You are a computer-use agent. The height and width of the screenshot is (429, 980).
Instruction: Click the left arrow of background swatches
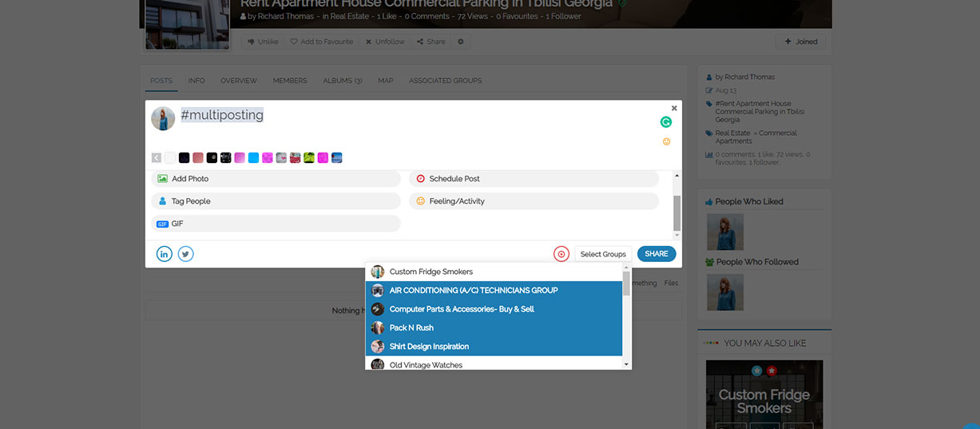(x=157, y=158)
